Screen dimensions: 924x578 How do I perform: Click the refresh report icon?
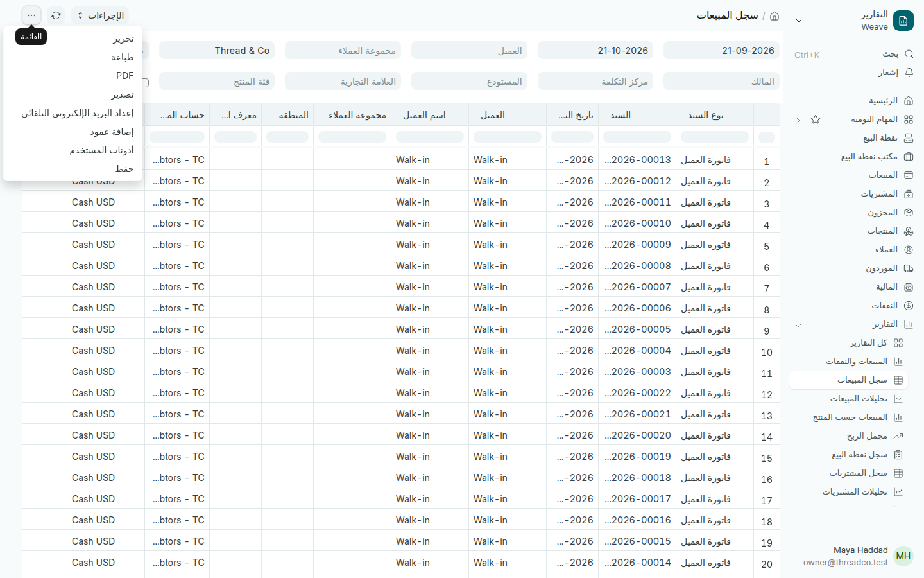coord(56,15)
